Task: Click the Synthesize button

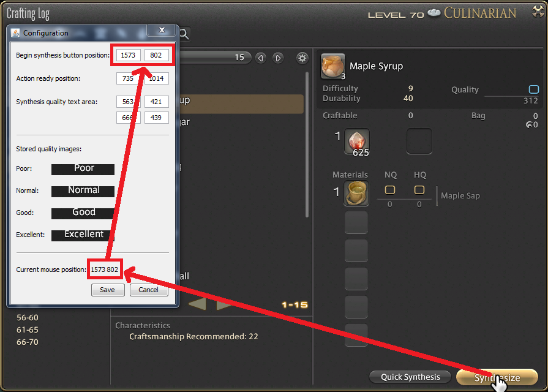Action: [x=497, y=377]
